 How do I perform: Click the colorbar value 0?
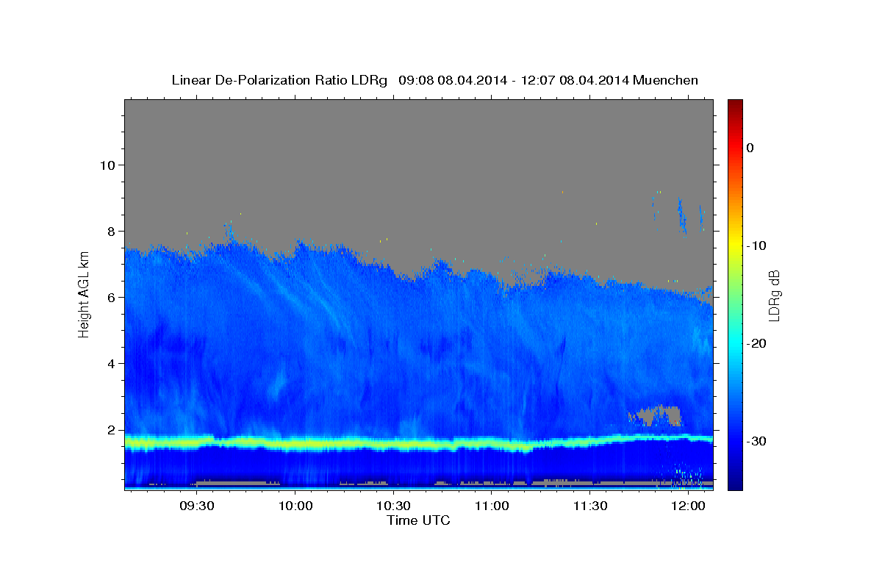(750, 148)
